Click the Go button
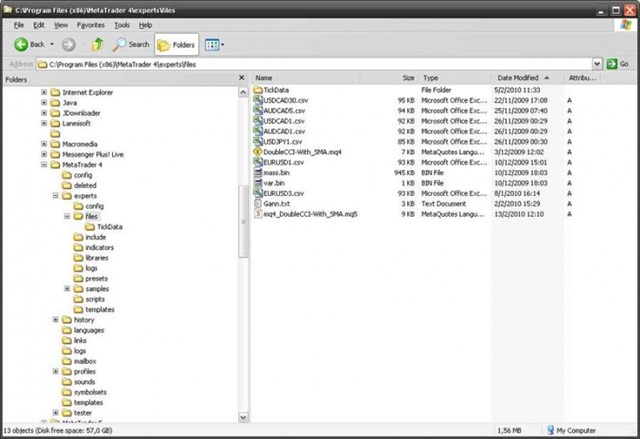Viewport: 640px width, 439px height. pyautogui.click(x=618, y=64)
